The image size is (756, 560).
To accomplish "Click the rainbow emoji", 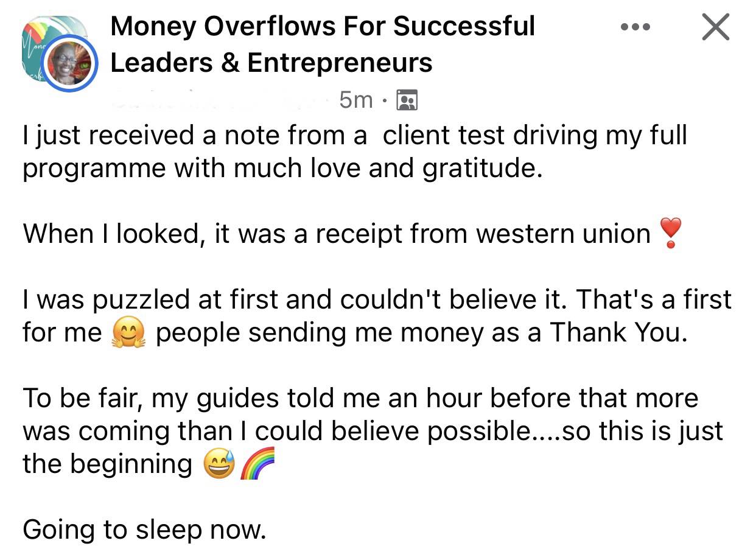I will pyautogui.click(x=257, y=465).
